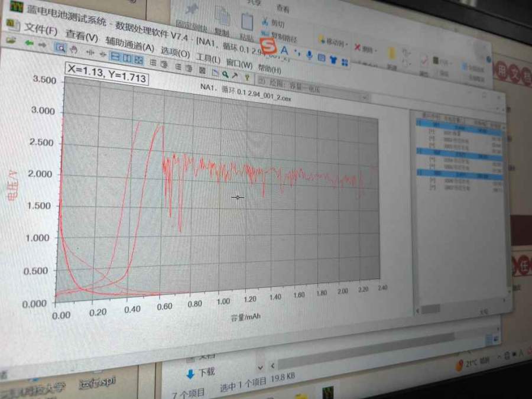Open the 文件(F) menu
Image resolution: width=532 pixels, height=399 pixels.
point(41,30)
